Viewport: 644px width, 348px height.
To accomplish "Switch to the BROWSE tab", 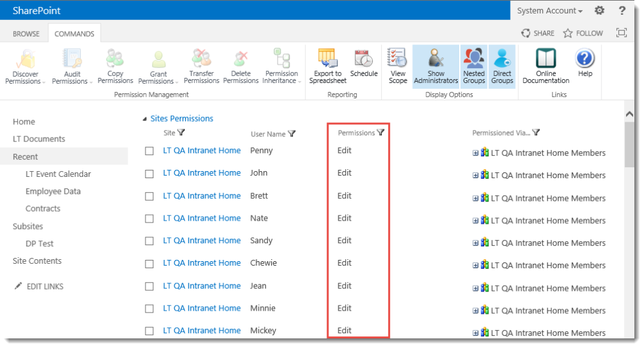I will (26, 33).
